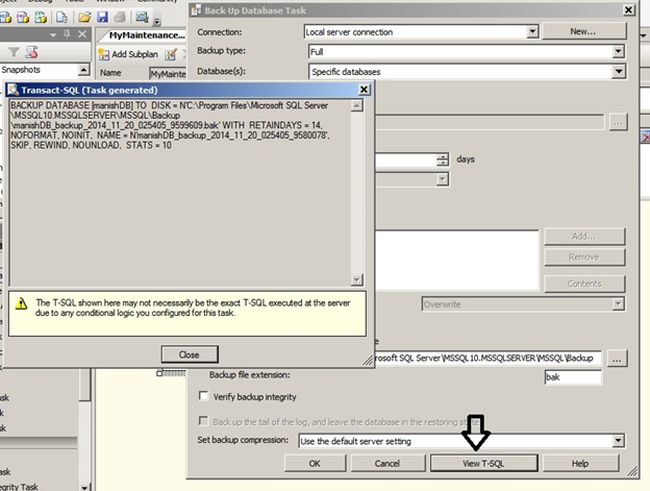
Task: Switch to the MyMaintenance plan tab
Action: (x=146, y=35)
